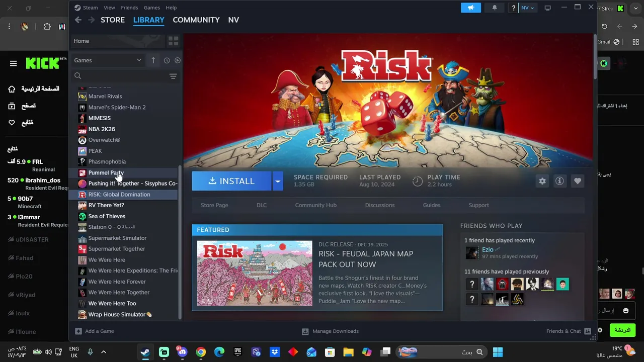
Task: Install RISK: Global Domination
Action: pyautogui.click(x=231, y=181)
